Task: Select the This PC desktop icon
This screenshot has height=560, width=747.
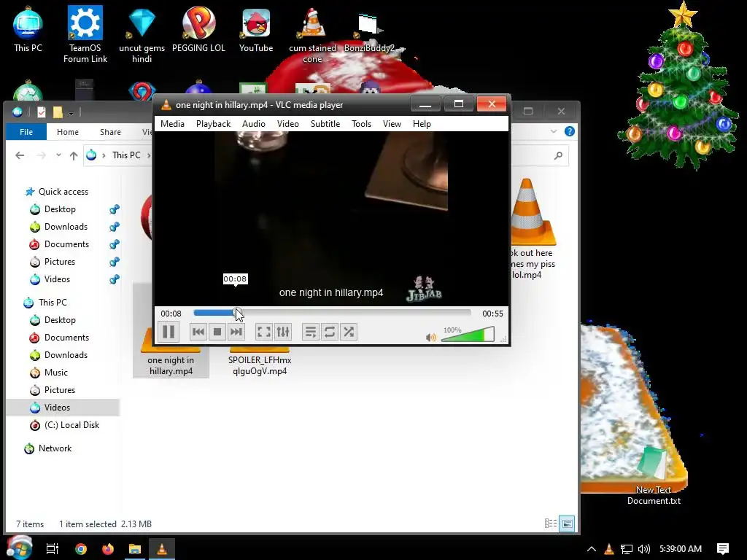Action: (28, 29)
